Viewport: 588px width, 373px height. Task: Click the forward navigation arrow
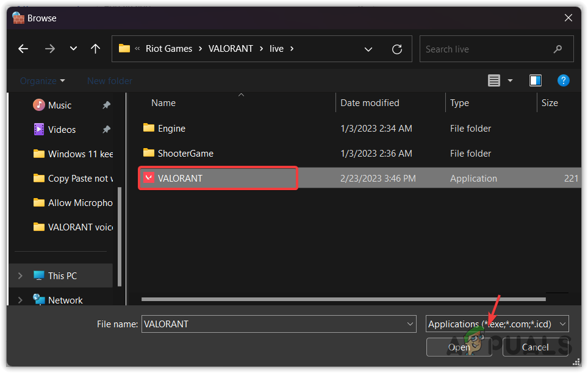click(x=50, y=49)
